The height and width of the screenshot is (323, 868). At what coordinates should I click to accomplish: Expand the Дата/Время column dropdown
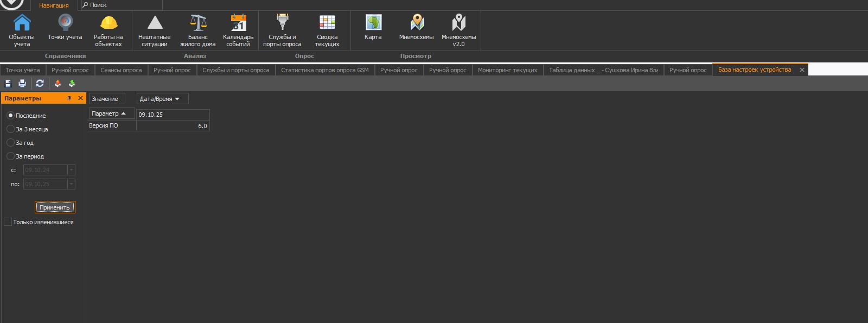[177, 99]
